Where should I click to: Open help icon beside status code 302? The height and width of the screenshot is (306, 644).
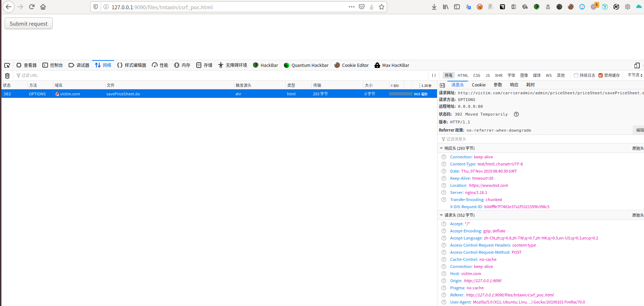[516, 114]
